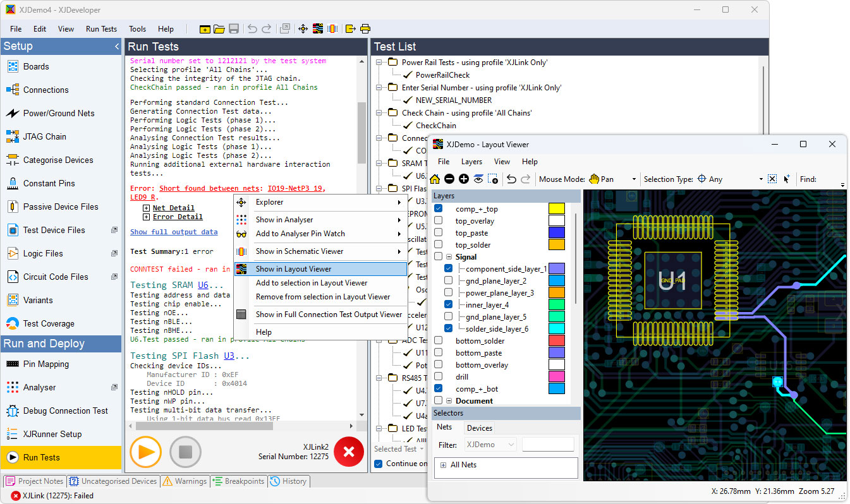This screenshot has width=850, height=504.
Task: Toggle the solder_side_layer_6 checkbox
Action: pos(449,328)
